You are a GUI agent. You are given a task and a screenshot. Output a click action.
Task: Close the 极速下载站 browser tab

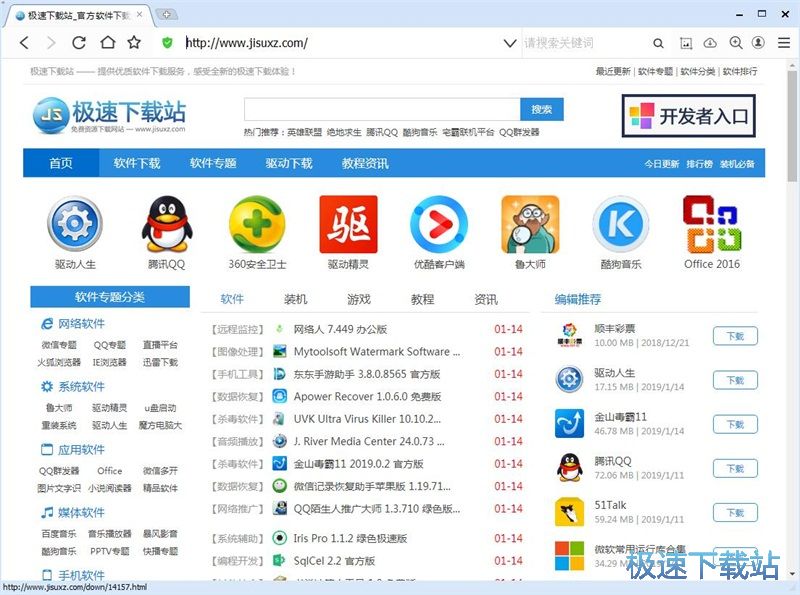coord(139,15)
